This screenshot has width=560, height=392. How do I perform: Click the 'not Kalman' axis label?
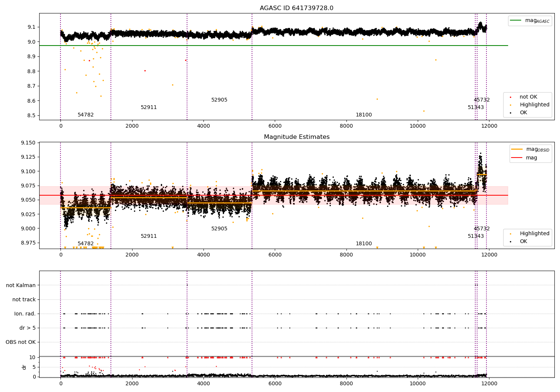click(x=21, y=285)
